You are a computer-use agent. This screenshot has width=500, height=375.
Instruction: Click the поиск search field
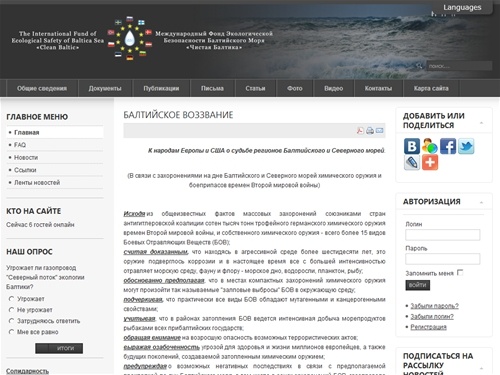coord(459,66)
